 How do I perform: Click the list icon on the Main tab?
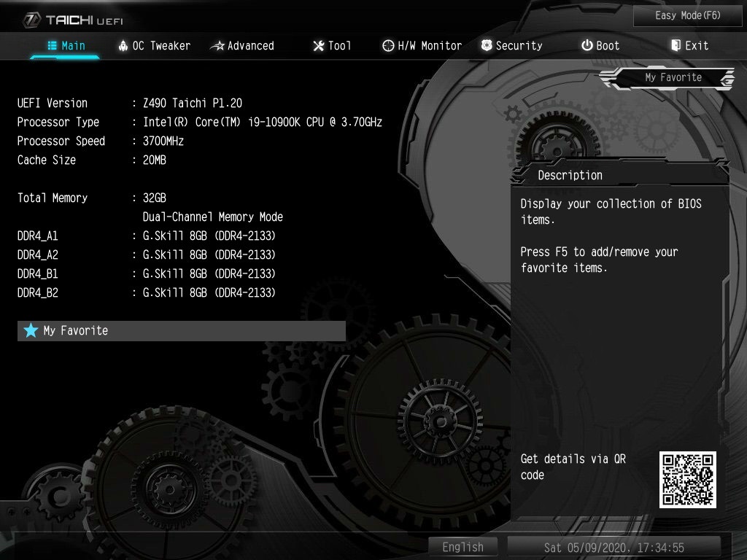(52, 46)
